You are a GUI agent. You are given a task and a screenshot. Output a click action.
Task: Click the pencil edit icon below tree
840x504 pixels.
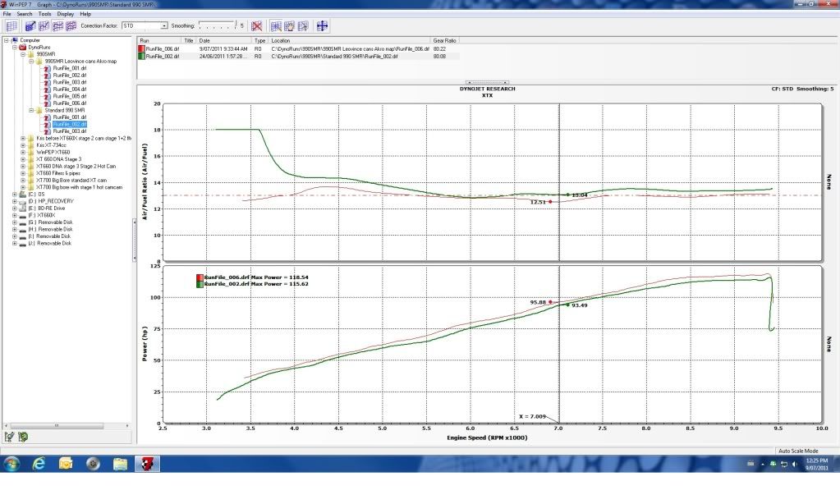[x=9, y=437]
